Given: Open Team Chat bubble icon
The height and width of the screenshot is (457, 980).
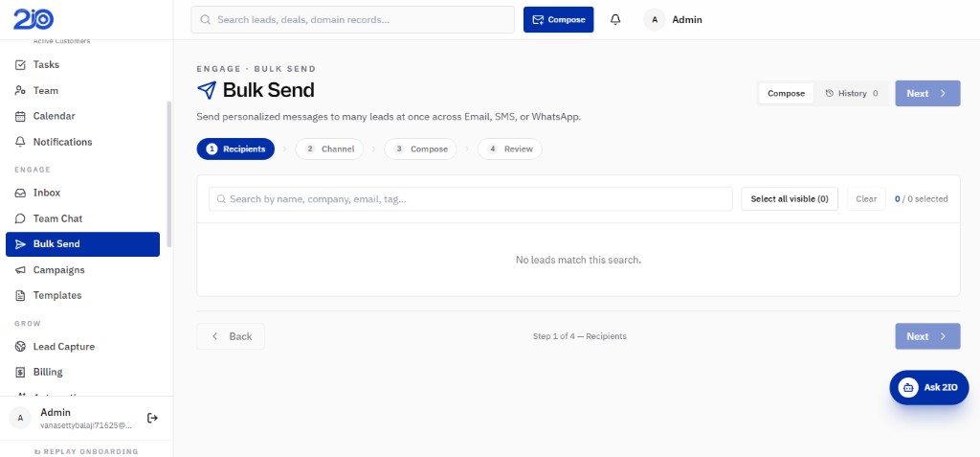Looking at the screenshot, I should [x=20, y=218].
